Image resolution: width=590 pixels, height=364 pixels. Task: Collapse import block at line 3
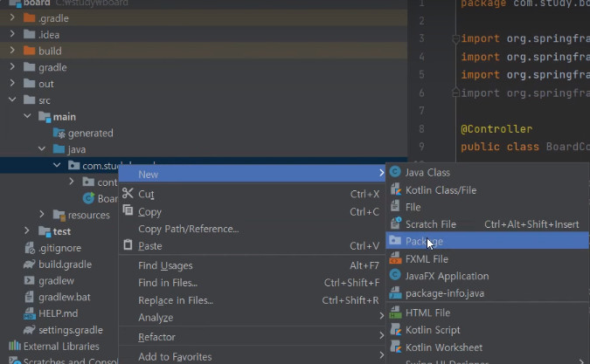tap(455, 38)
